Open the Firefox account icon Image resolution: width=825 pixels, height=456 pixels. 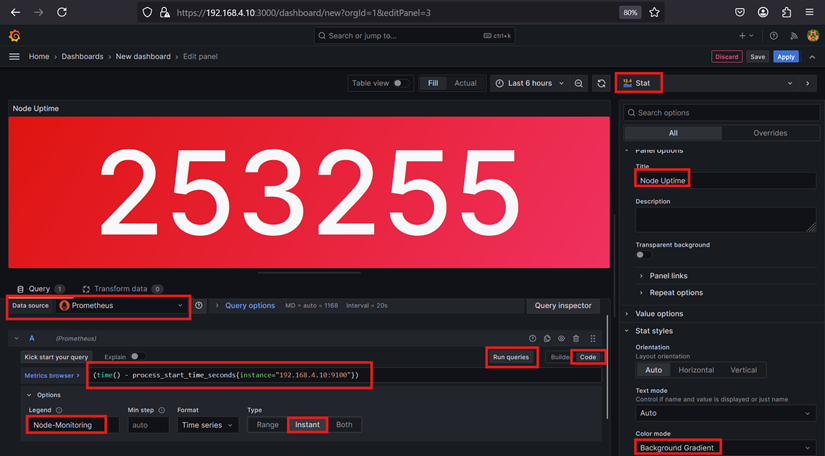763,12
